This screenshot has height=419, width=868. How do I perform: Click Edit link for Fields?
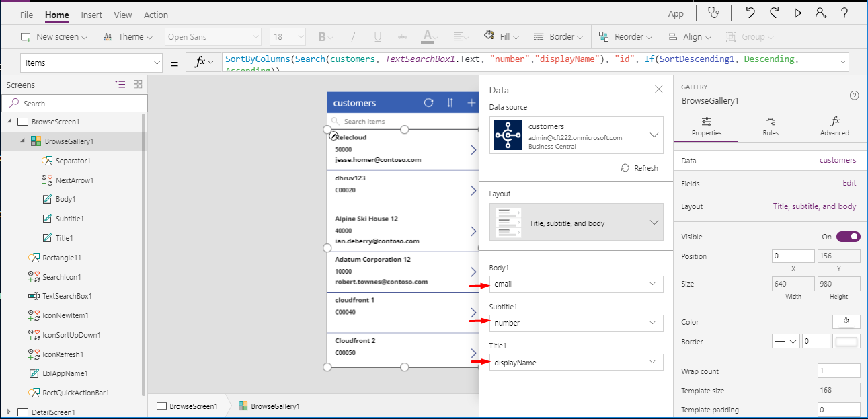tap(849, 183)
